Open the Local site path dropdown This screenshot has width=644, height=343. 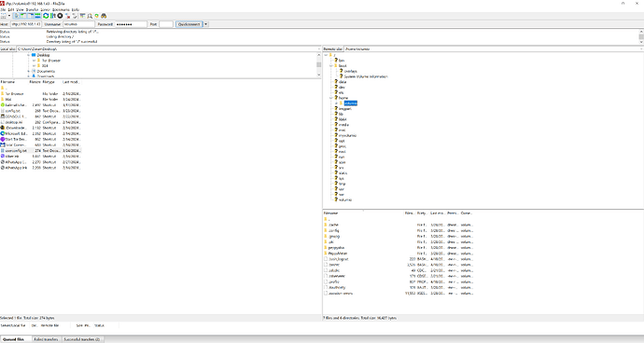(x=318, y=48)
